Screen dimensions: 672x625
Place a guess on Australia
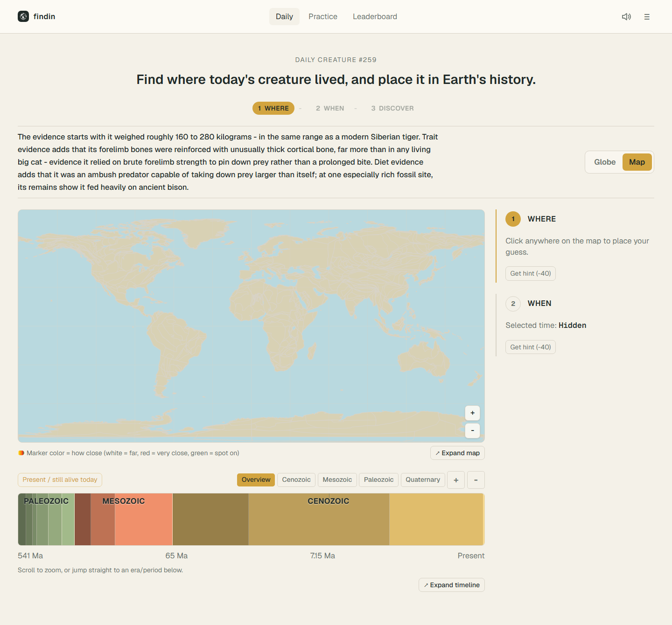(x=424, y=359)
